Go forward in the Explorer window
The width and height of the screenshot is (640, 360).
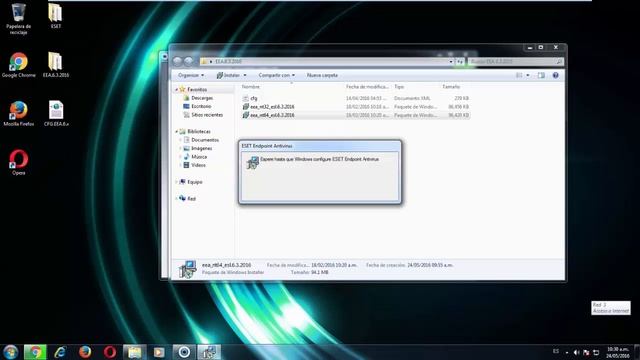coord(188,61)
